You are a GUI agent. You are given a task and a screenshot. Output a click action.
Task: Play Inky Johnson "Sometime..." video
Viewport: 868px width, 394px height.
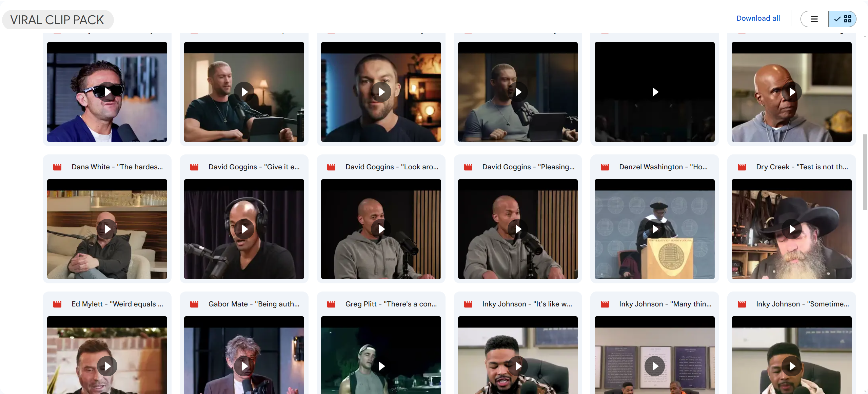[792, 366]
